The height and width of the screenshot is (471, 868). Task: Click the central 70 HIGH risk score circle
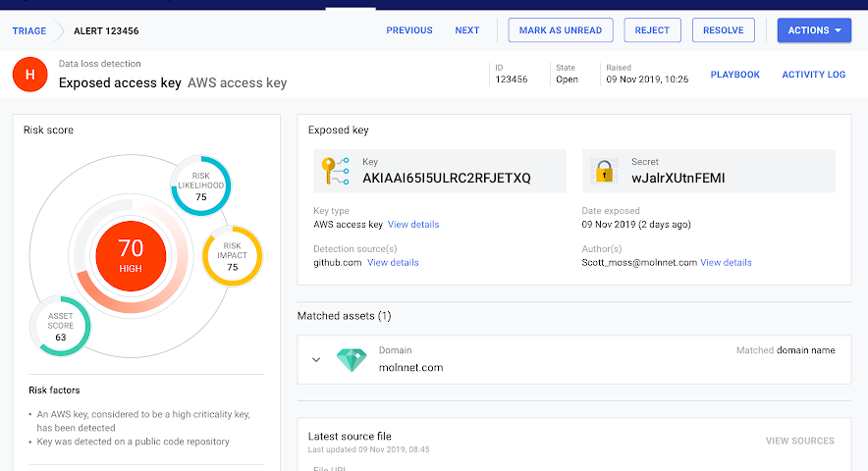131,256
